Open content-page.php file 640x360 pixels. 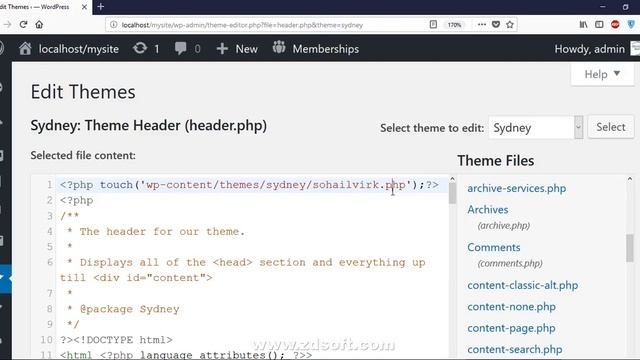pos(511,328)
